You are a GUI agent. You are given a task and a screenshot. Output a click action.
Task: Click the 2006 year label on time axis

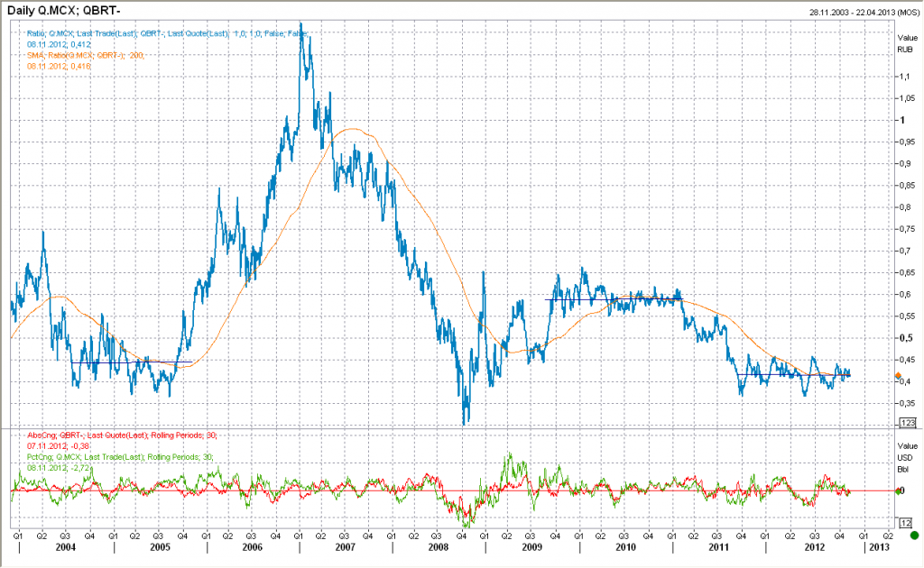(252, 547)
